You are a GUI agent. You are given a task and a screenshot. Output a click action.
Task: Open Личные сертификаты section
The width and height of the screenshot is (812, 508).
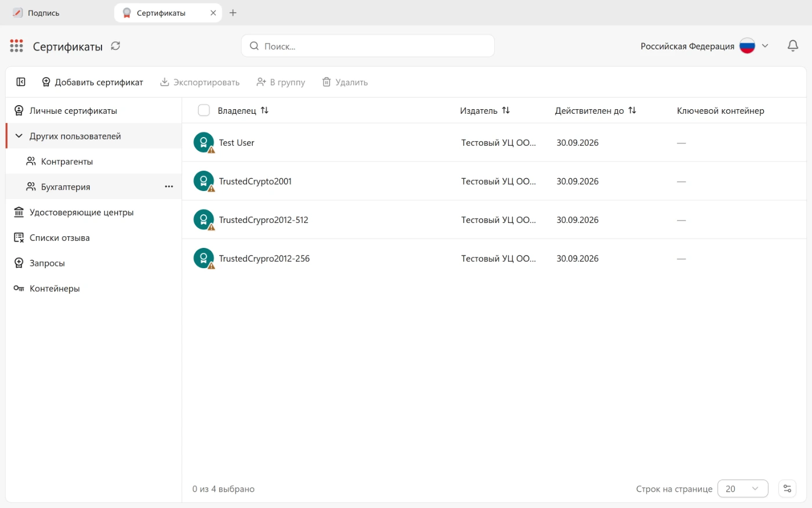[93, 110]
